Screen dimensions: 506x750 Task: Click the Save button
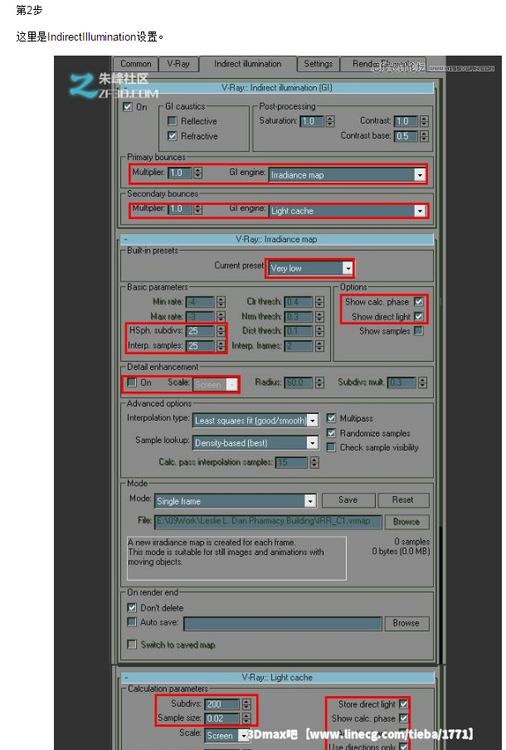pos(348,500)
